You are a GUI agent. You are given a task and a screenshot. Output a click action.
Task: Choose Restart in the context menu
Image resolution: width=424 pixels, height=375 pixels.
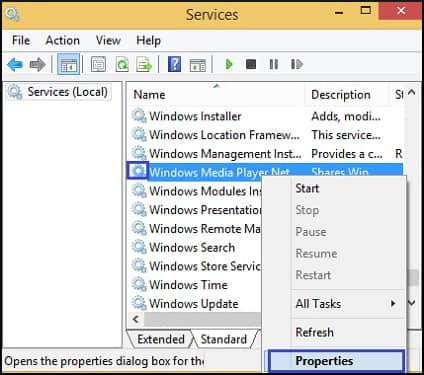[x=334, y=275]
